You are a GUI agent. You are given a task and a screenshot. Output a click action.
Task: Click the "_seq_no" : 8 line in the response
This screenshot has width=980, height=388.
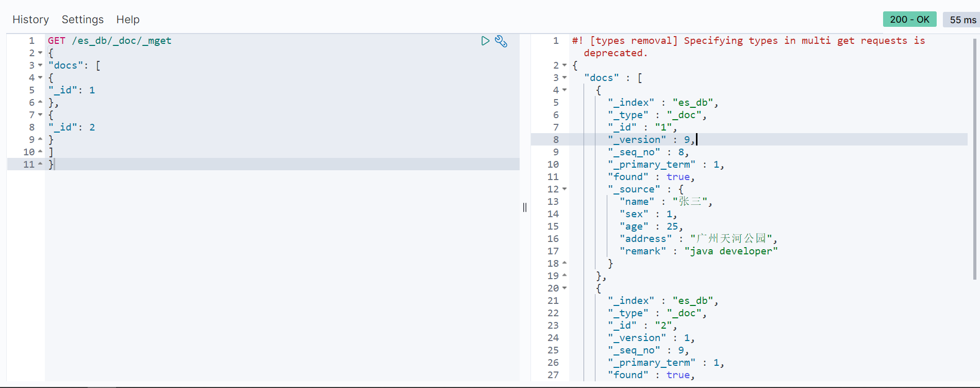coord(649,152)
